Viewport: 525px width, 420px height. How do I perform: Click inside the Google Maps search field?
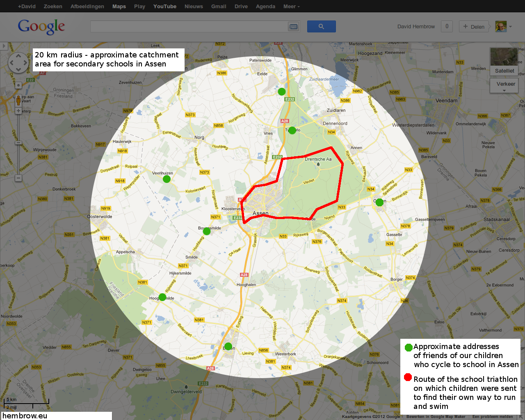[189, 27]
